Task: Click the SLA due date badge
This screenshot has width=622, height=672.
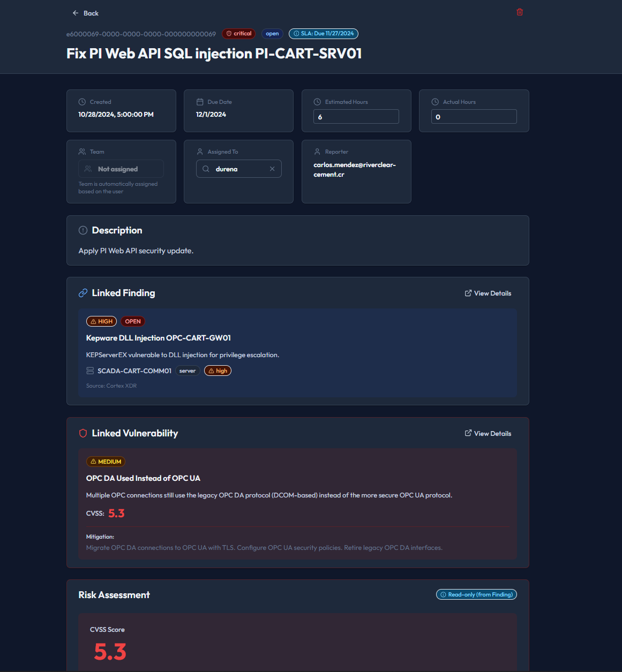Action: tap(323, 34)
